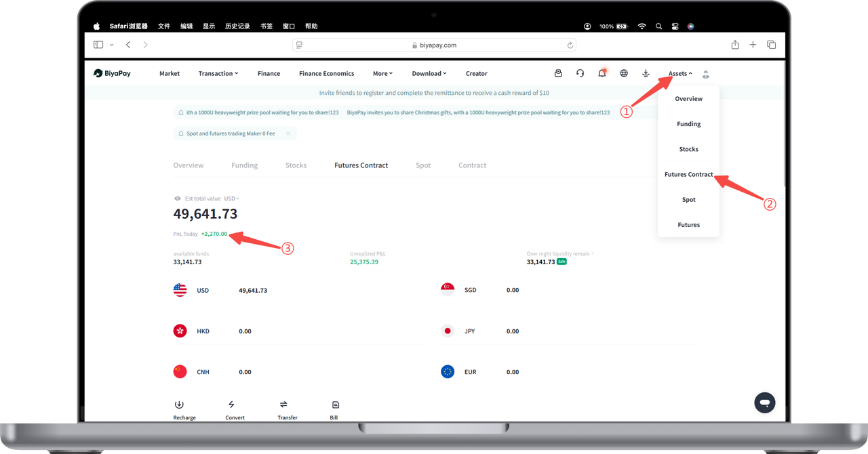Open the chat widget bubble
This screenshot has height=454, width=868.
pos(764,403)
